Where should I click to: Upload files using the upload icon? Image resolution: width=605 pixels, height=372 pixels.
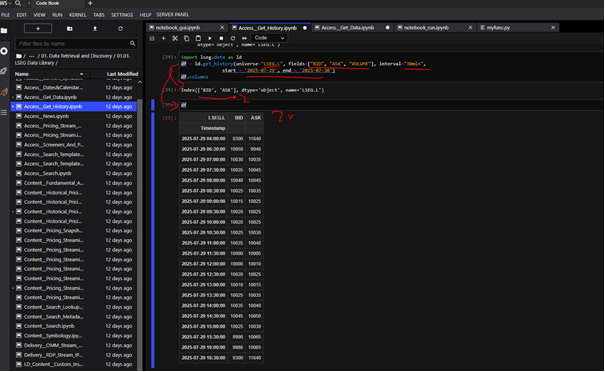pos(95,29)
